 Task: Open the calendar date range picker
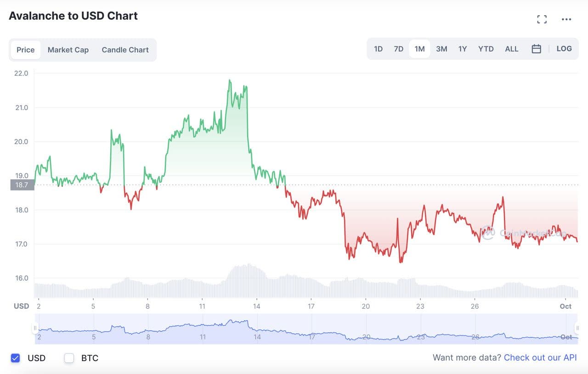pos(536,49)
